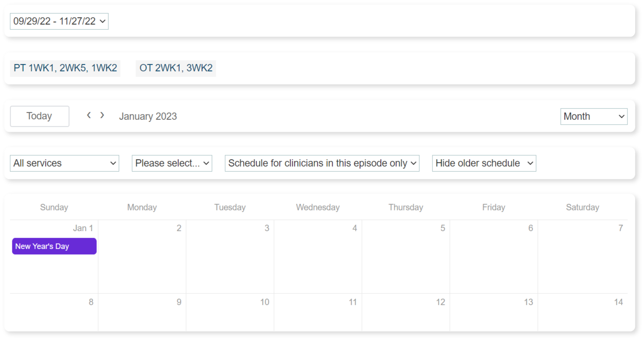Click the OT 2WK1, 3WK2 frequency tag
The image size is (644, 340).
click(x=176, y=68)
